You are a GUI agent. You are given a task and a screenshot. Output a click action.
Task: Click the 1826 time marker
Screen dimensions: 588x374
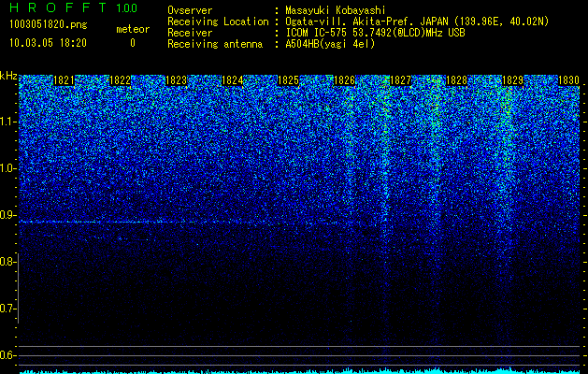(344, 80)
